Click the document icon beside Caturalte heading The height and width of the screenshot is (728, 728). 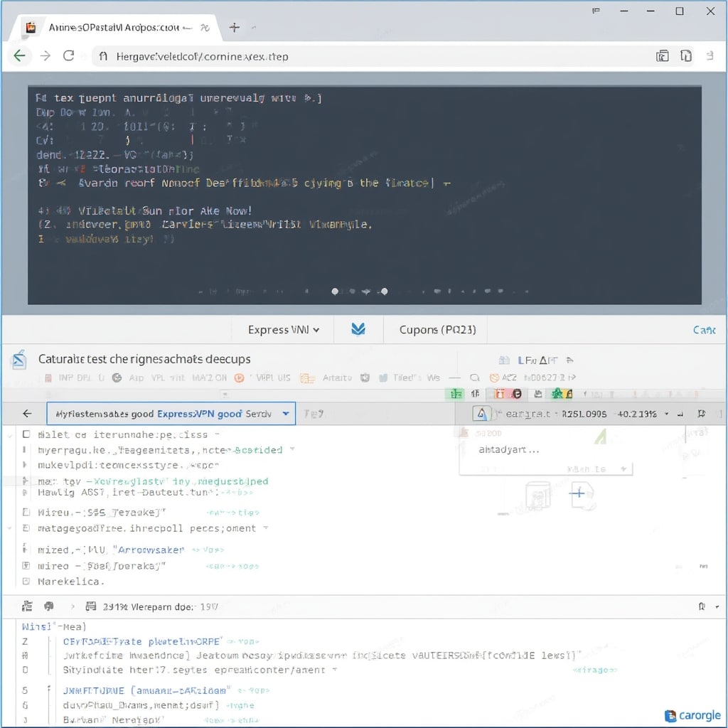(19, 359)
